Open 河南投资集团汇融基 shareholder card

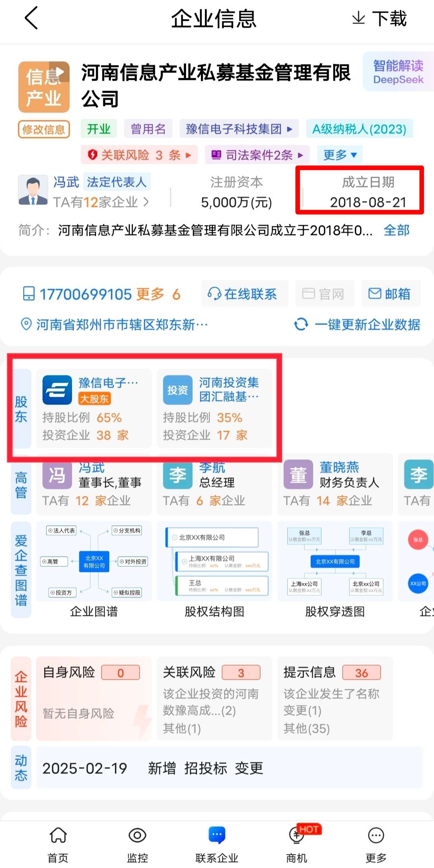tap(215, 408)
